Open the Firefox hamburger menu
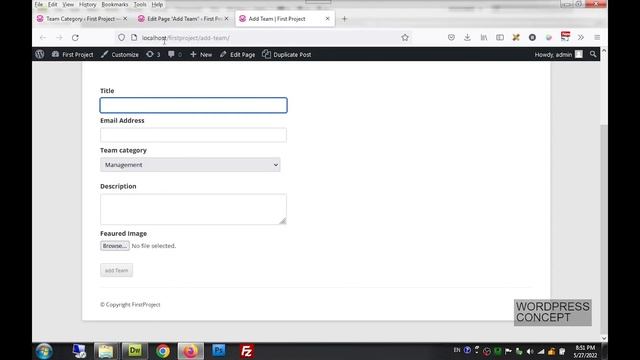 pyautogui.click(x=597, y=38)
